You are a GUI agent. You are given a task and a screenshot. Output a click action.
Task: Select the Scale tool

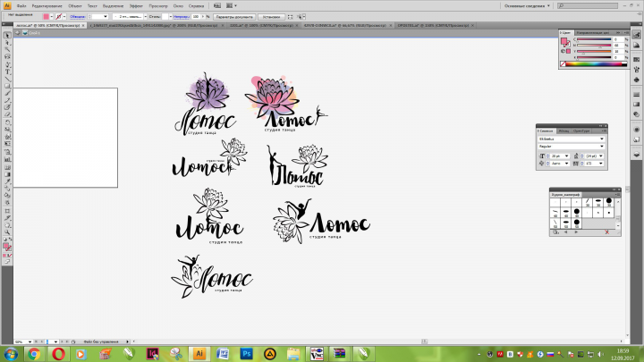[x=7, y=130]
